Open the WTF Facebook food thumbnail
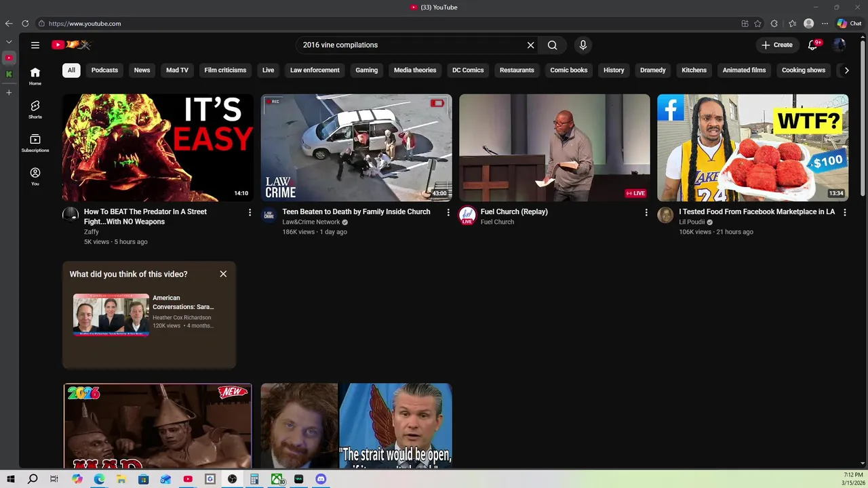The image size is (868, 488). (x=753, y=147)
